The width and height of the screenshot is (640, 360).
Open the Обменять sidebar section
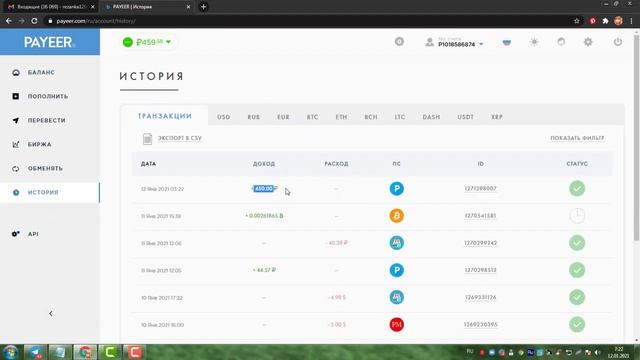(45, 169)
